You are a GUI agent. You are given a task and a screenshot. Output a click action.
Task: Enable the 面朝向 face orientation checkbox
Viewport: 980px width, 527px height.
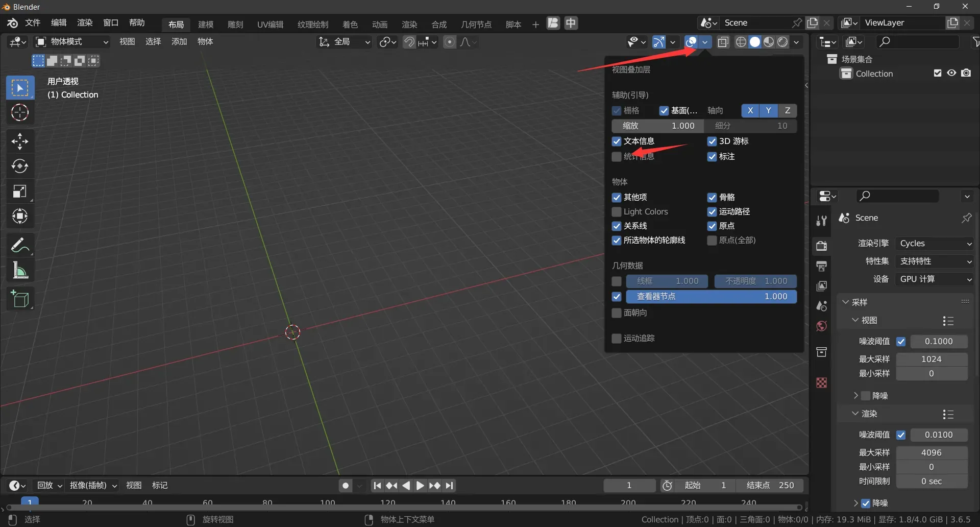click(x=617, y=313)
